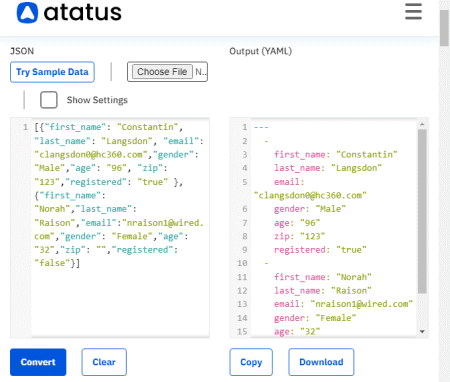The width and height of the screenshot is (450, 382).
Task: Open the Choose File picker
Action: [x=162, y=72]
